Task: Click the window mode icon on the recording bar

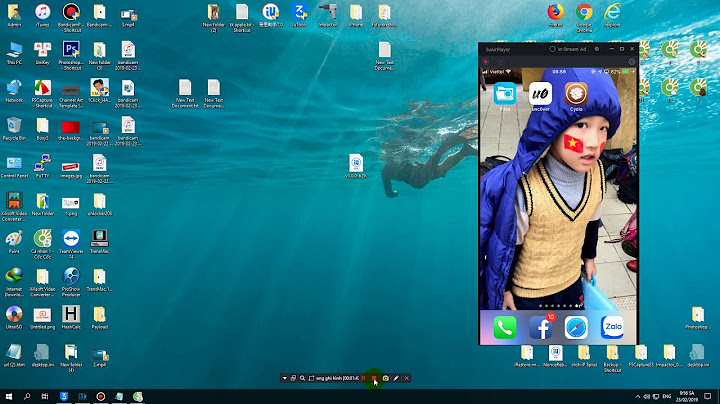Action: 293,378
